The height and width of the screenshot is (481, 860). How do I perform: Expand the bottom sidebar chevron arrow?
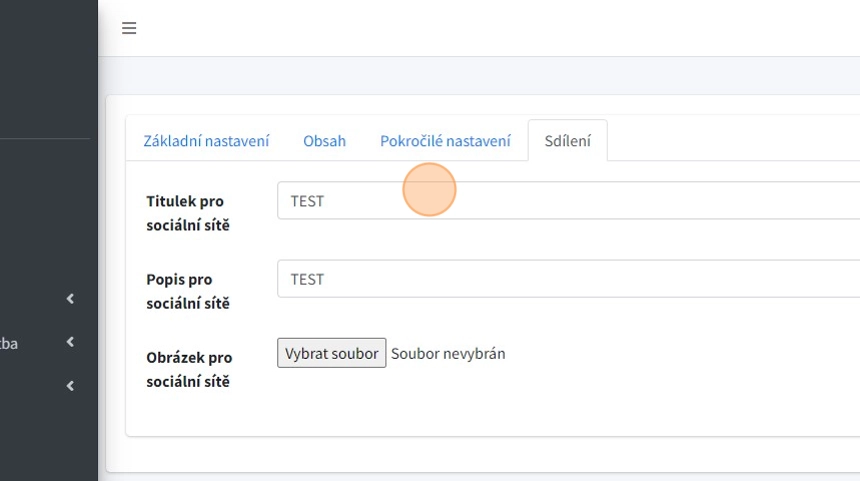[x=70, y=386]
